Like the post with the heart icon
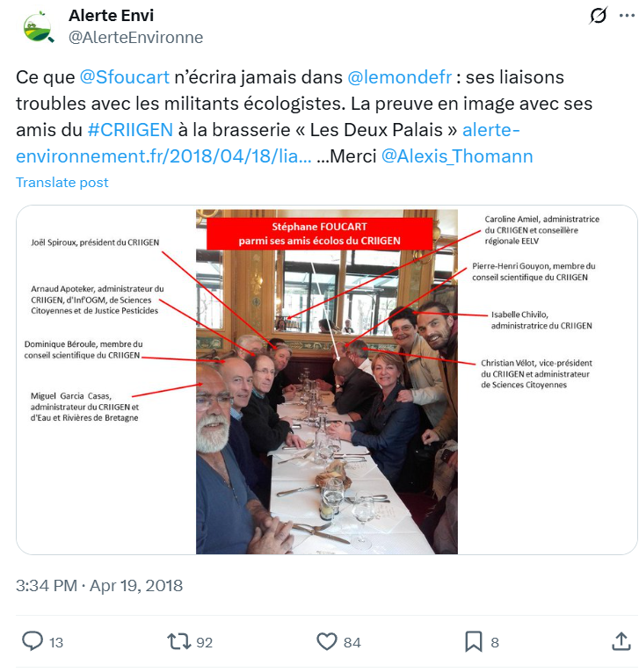This screenshot has width=639, height=672. (327, 641)
